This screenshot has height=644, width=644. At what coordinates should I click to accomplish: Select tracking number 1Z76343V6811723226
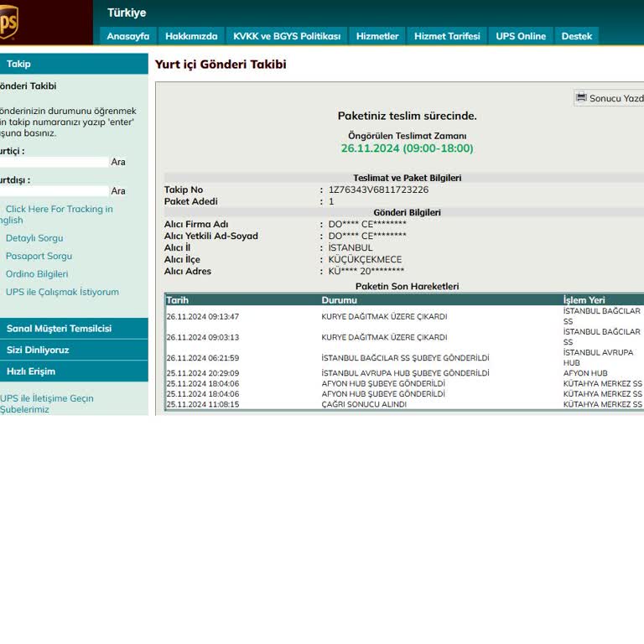point(378,190)
